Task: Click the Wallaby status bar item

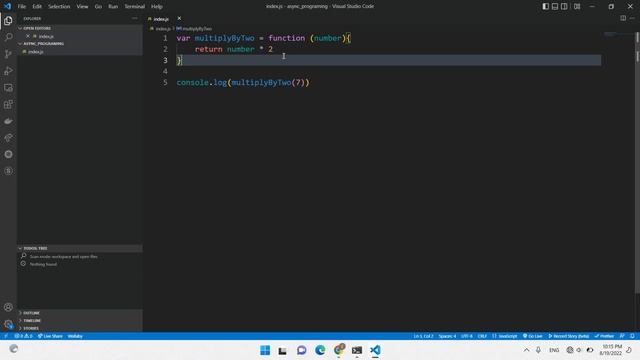Action: point(75,336)
